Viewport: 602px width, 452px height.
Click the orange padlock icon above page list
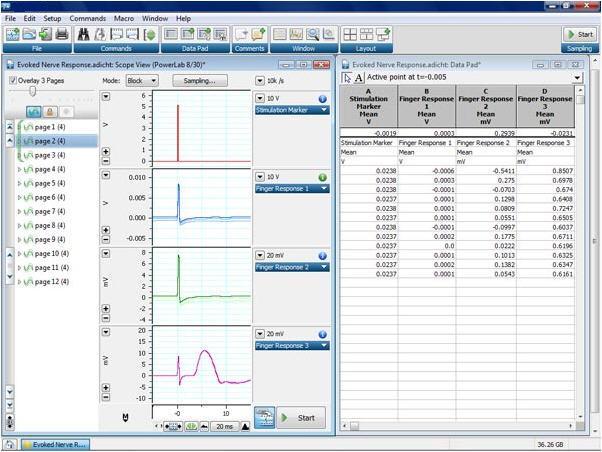click(x=50, y=112)
